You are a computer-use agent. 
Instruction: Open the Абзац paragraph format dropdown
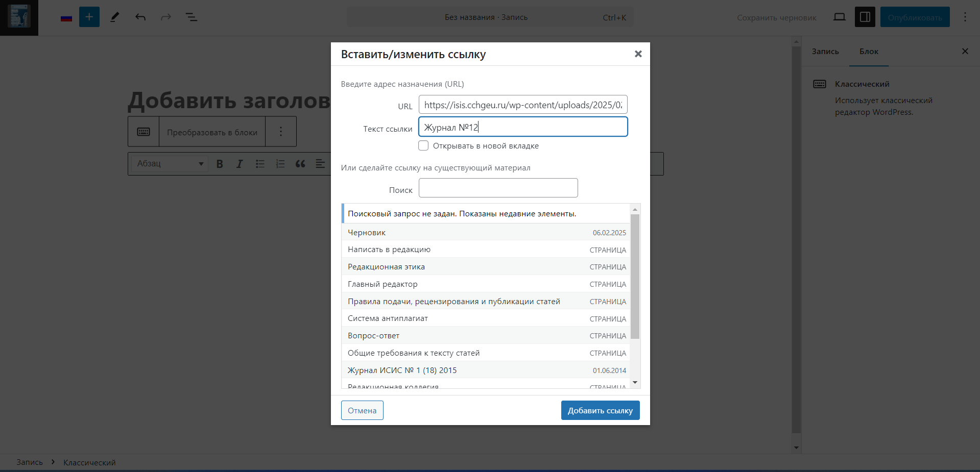click(170, 164)
